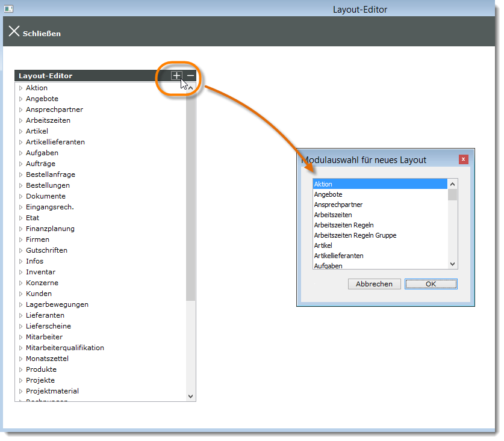Expand the Aktion tree node
Screen dimensions: 504x441
click(x=20, y=88)
